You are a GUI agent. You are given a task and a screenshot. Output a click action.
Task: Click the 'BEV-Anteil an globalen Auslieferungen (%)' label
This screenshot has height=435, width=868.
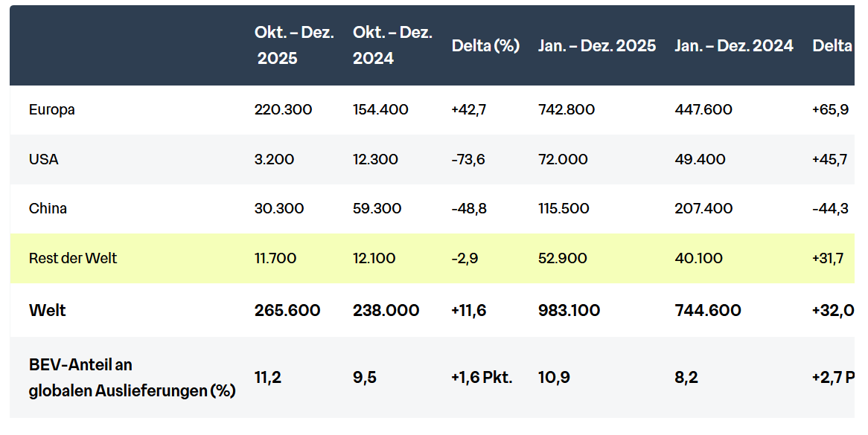click(x=132, y=378)
